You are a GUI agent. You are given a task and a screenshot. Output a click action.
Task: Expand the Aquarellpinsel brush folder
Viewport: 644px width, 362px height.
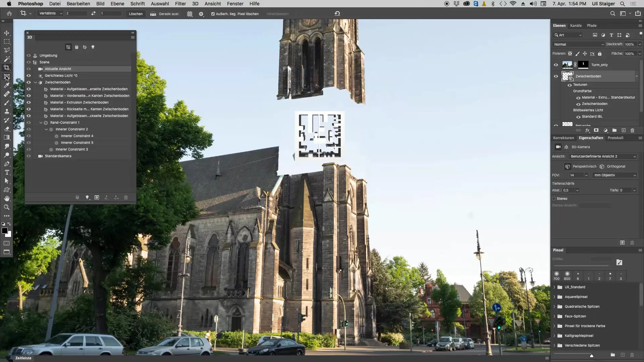click(554, 297)
